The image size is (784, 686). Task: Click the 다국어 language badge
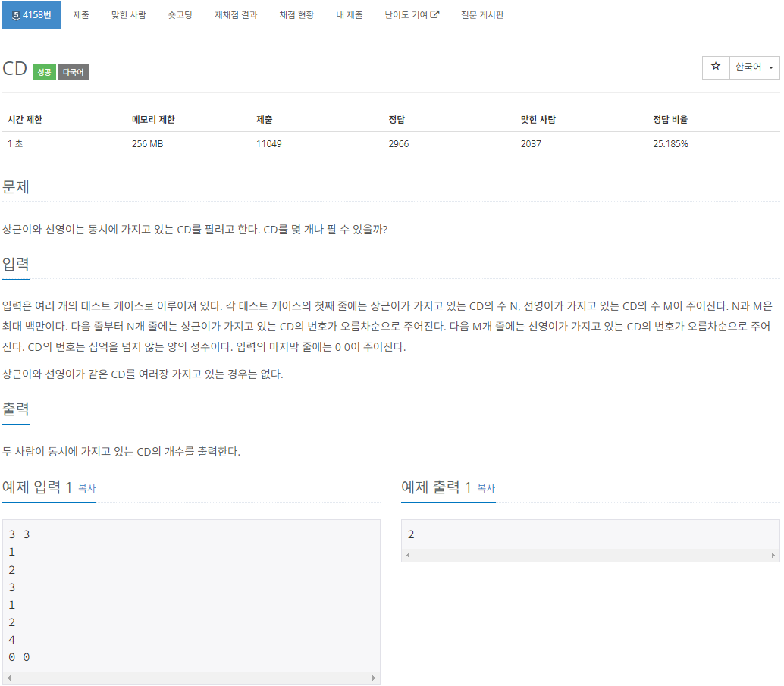tap(72, 71)
